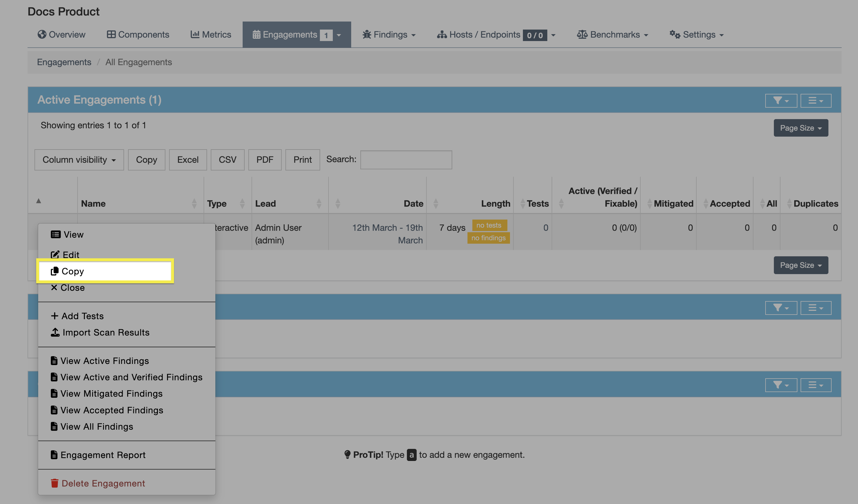This screenshot has height=504, width=858.
Task: Sort table by Name column arrows
Action: click(194, 203)
